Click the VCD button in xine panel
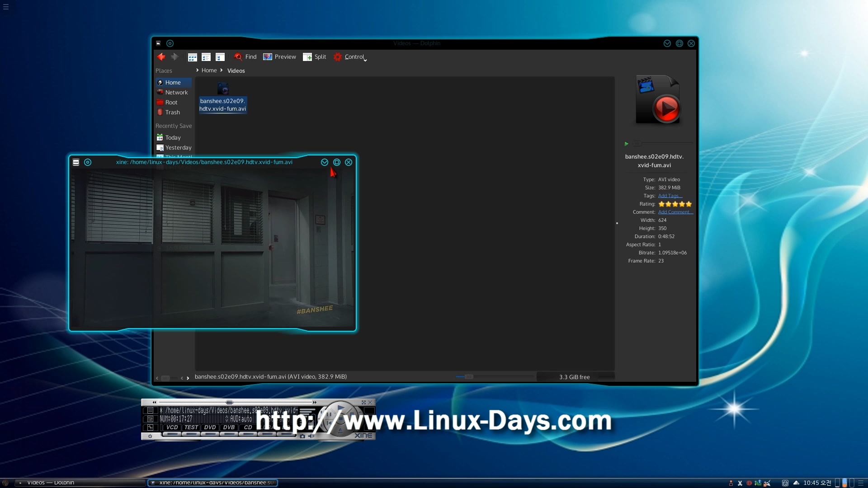868x488 pixels. pos(172,427)
